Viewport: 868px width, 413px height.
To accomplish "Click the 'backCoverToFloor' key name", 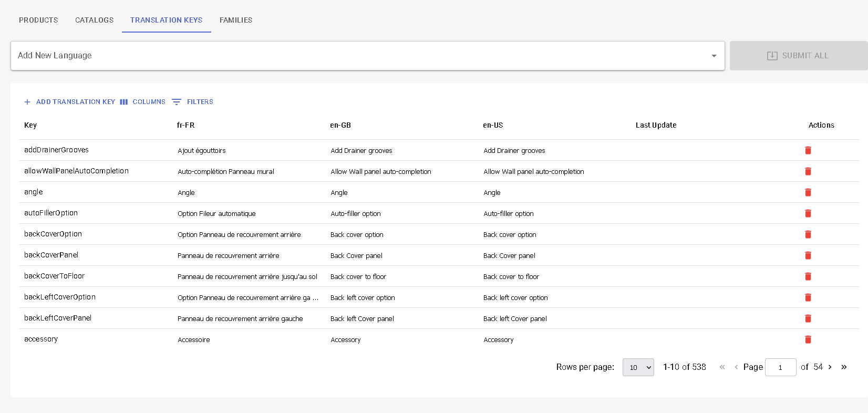I will coord(54,276).
